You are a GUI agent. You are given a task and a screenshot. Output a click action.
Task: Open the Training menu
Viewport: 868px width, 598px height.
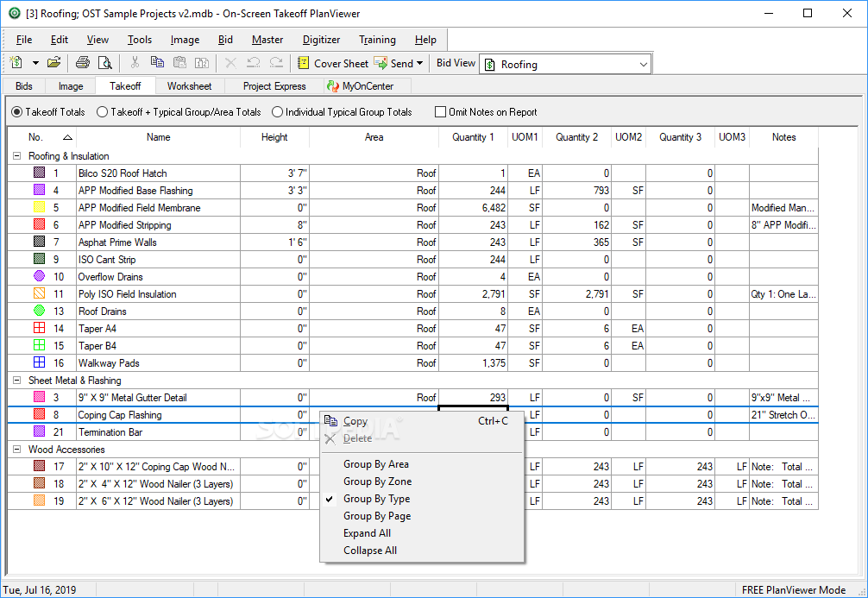coord(377,40)
